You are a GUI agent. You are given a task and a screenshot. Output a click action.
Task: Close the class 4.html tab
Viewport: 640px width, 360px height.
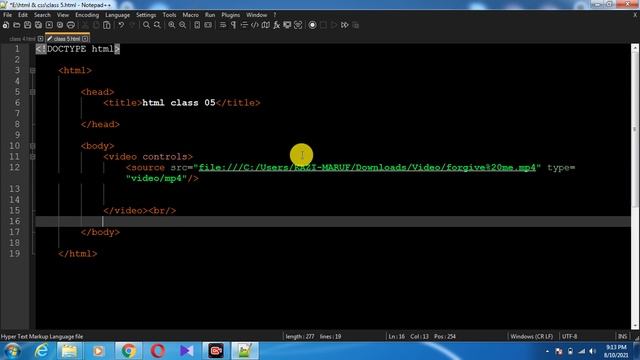[x=40, y=39]
